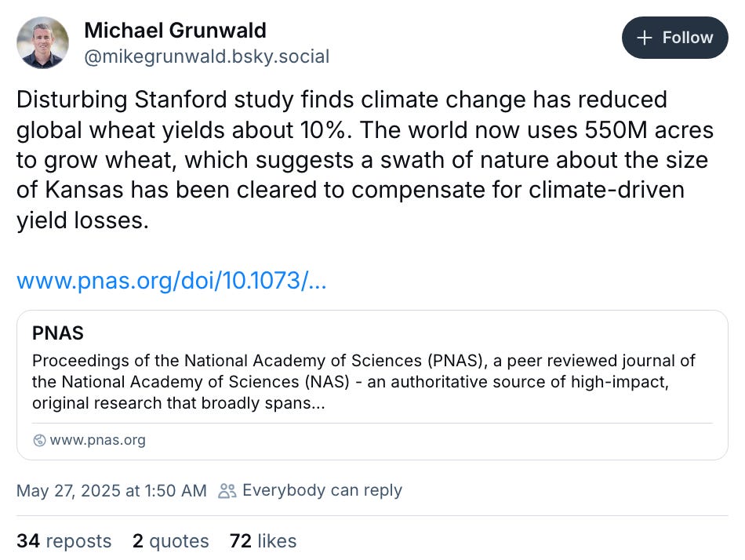Click "yield losses." ending the post
Viewport: 745px width, 560px height.
click(82, 220)
